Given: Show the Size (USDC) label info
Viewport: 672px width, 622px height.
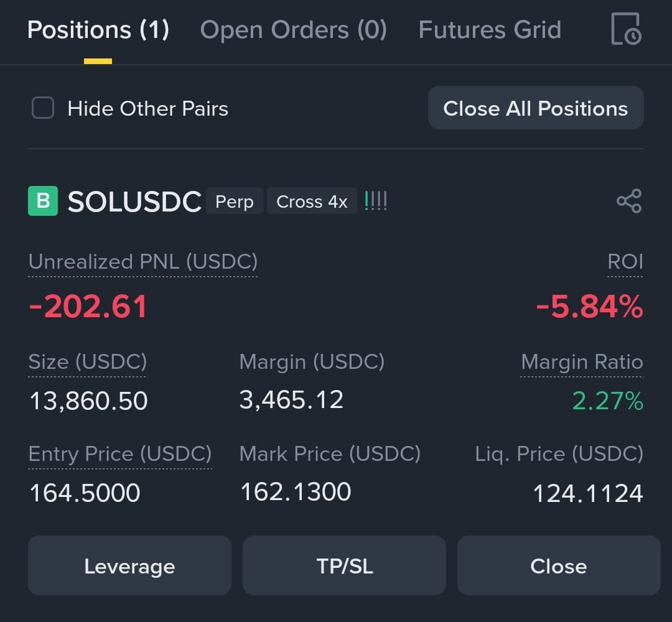Looking at the screenshot, I should point(88,362).
